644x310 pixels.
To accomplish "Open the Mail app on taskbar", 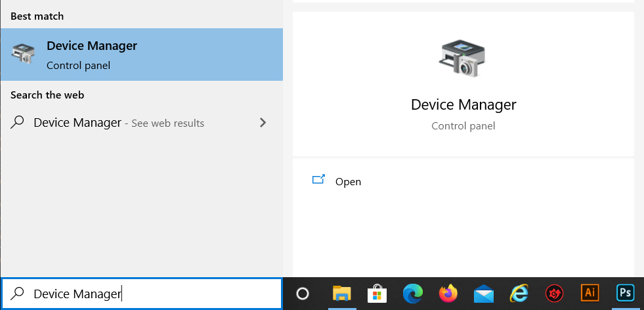I will 483,294.
